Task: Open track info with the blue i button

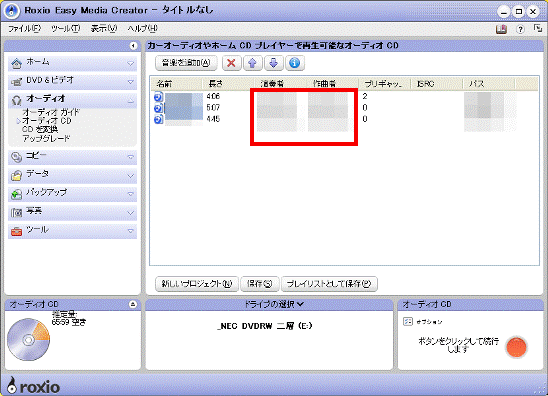Action: tap(295, 63)
